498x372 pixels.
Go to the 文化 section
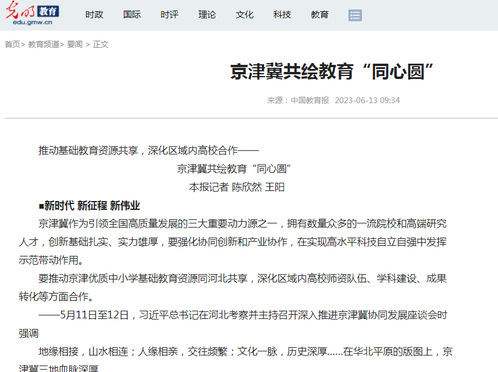coord(245,15)
